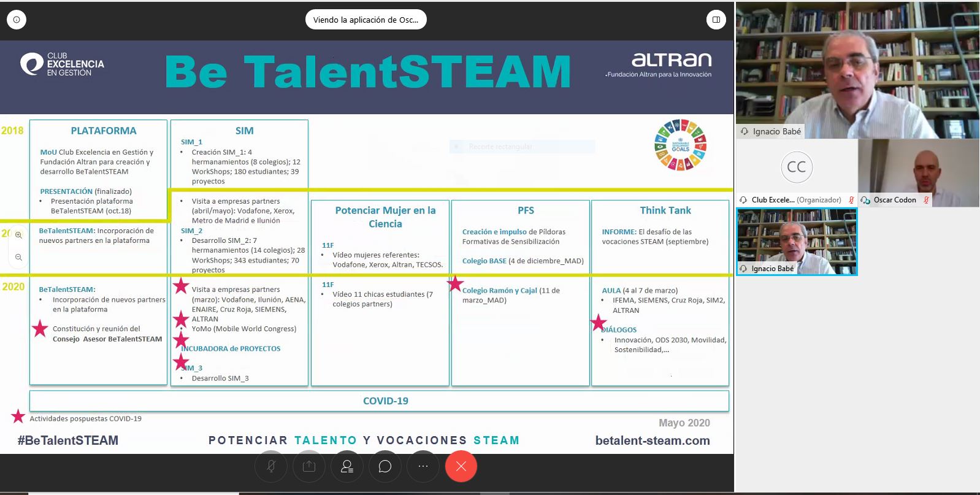Click the large active speaker video

[x=857, y=70]
